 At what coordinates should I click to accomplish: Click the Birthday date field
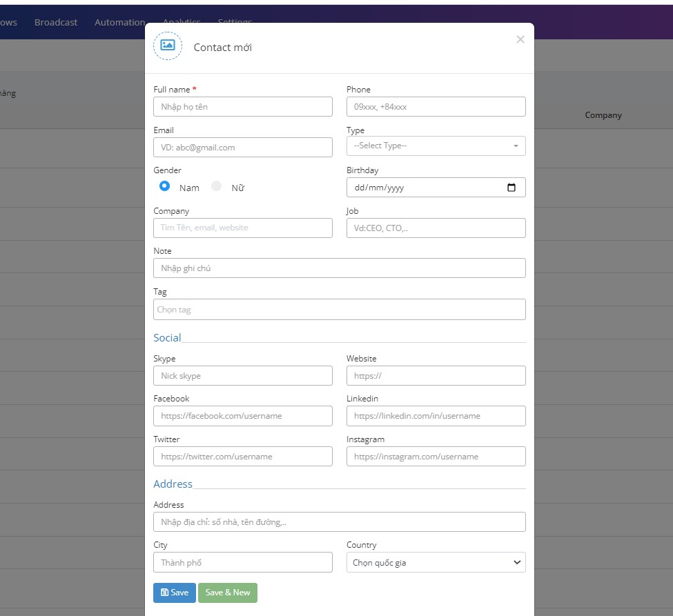[x=436, y=188]
